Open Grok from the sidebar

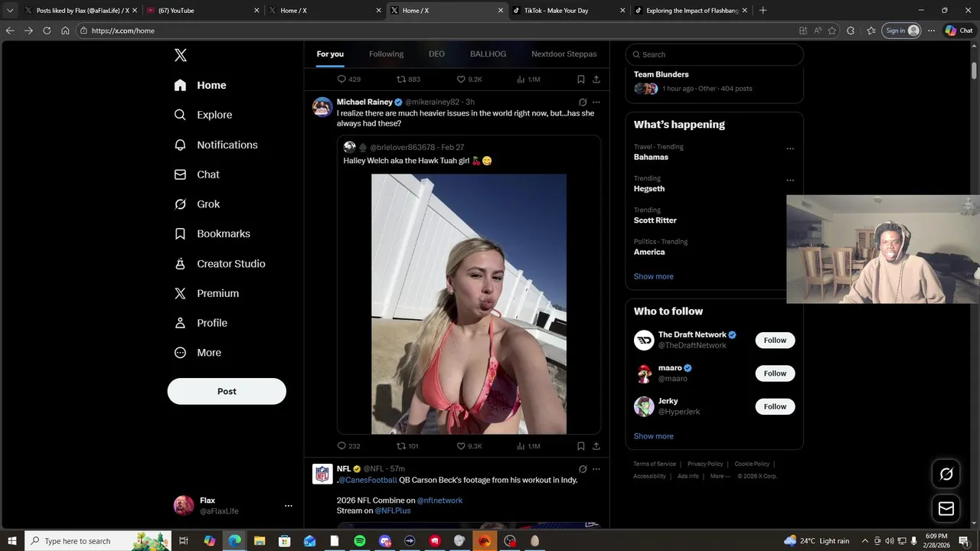click(x=197, y=204)
